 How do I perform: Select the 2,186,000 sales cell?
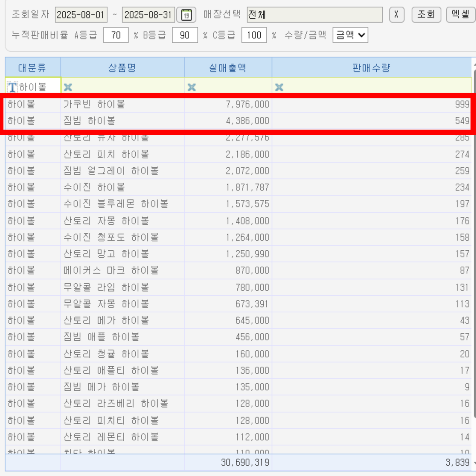(247, 154)
